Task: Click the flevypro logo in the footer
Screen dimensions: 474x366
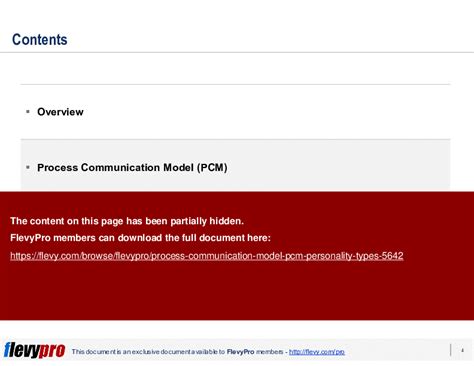Action: point(34,350)
